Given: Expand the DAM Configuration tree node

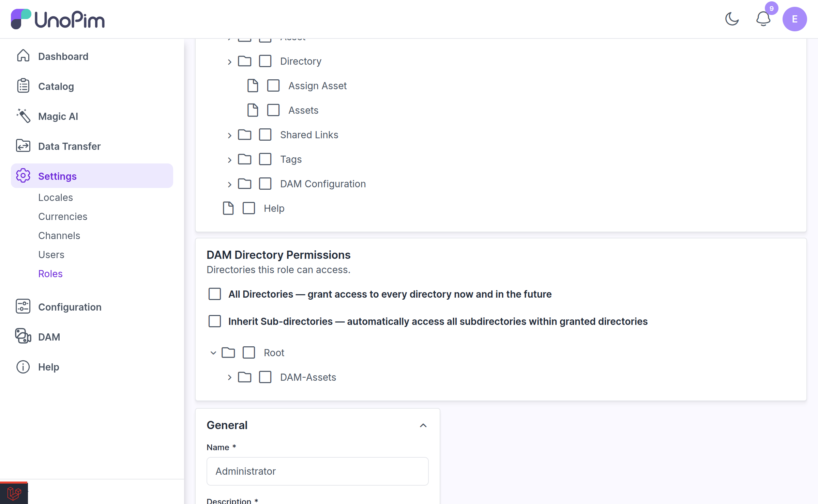Looking at the screenshot, I should pos(230,184).
